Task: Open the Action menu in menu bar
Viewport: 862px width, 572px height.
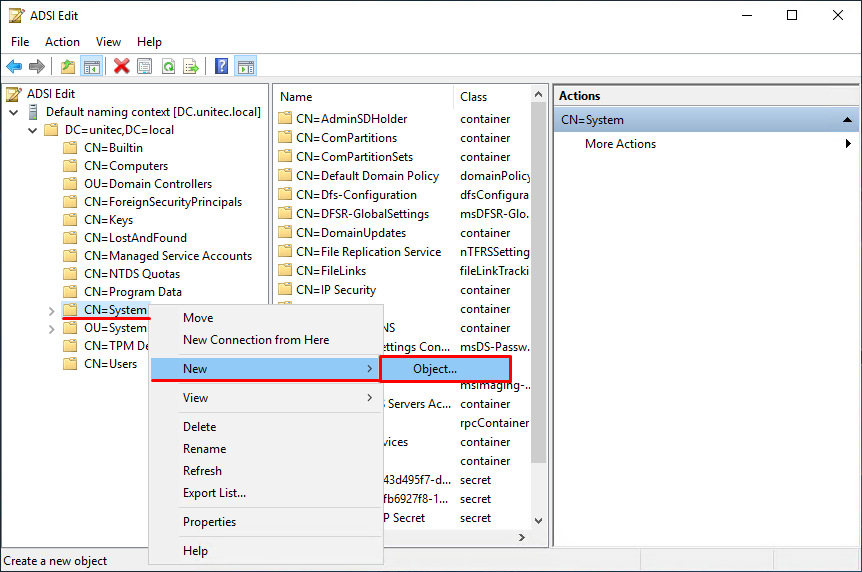Action: (62, 42)
